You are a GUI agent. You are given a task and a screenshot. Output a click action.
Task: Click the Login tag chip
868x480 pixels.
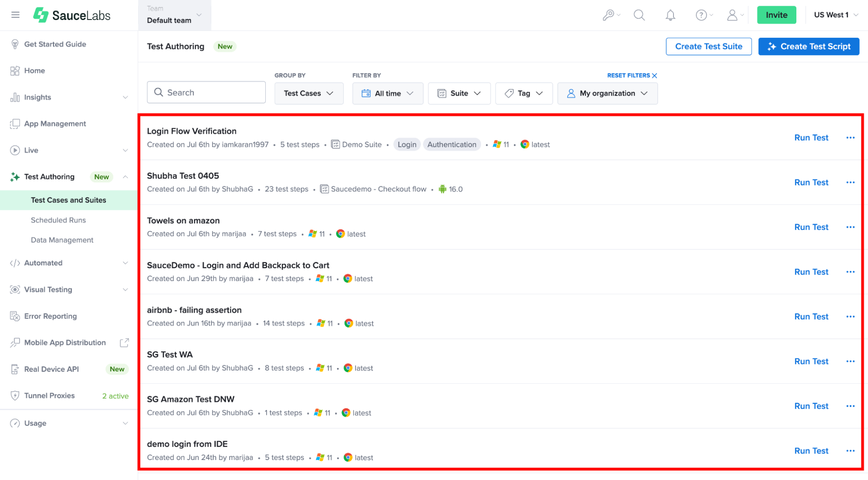click(x=407, y=145)
